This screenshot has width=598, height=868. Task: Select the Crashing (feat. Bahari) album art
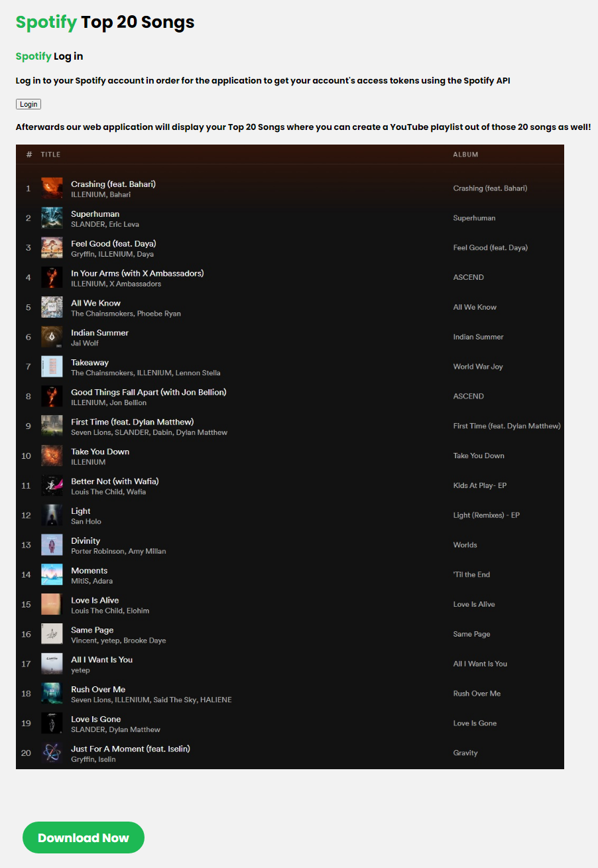pos(52,188)
